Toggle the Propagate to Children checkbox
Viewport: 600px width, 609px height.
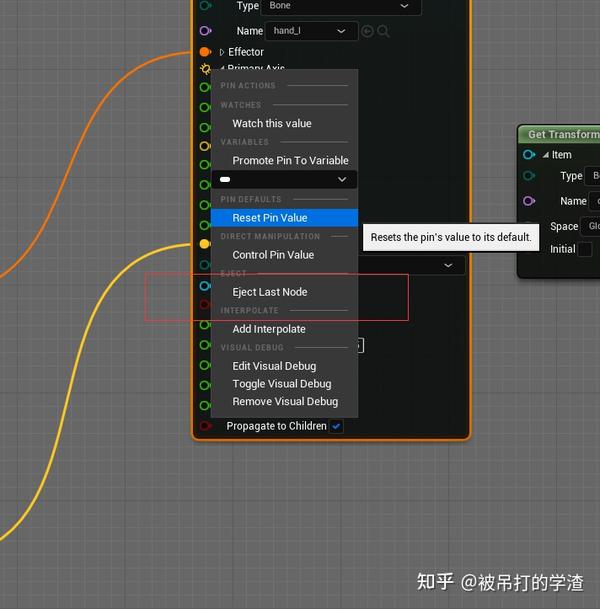[x=336, y=426]
